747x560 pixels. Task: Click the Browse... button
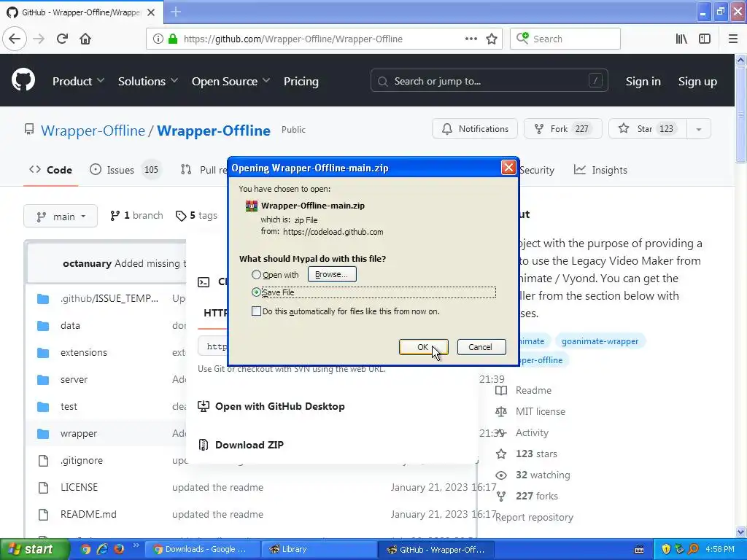point(332,274)
